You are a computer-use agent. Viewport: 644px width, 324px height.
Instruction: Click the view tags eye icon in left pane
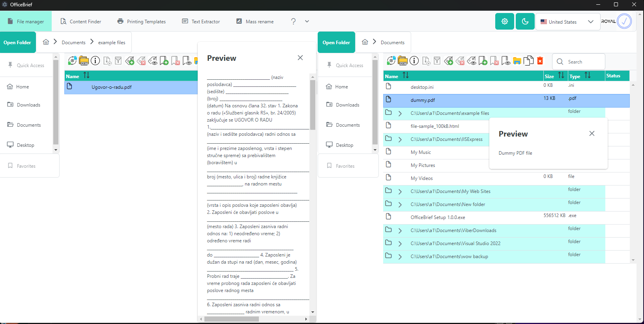[x=153, y=61]
